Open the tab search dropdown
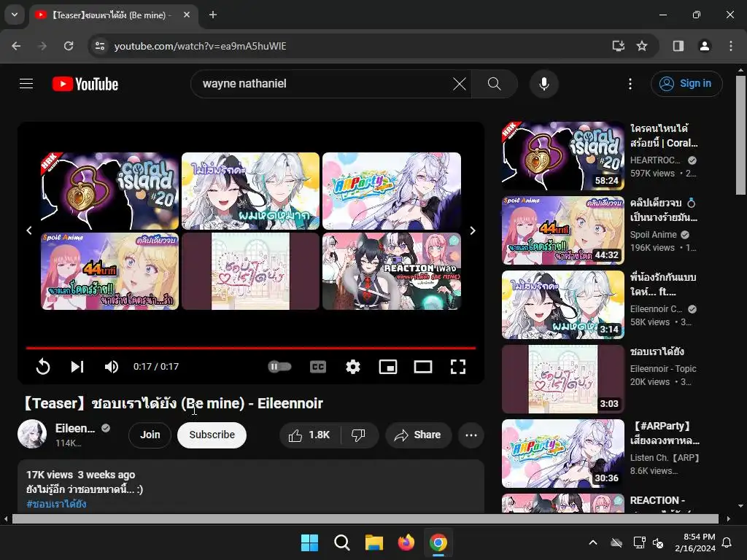Screen dimensions: 747x560 15,15
